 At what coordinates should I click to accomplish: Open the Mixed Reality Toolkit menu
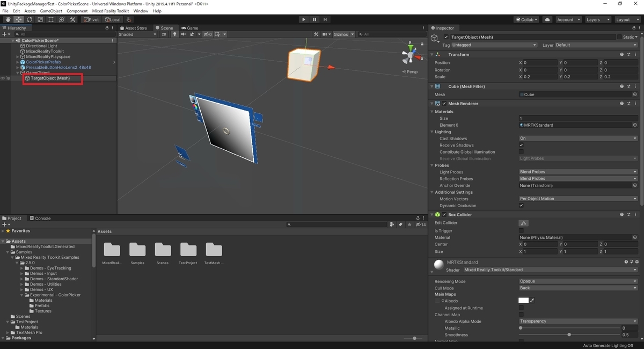pos(112,11)
